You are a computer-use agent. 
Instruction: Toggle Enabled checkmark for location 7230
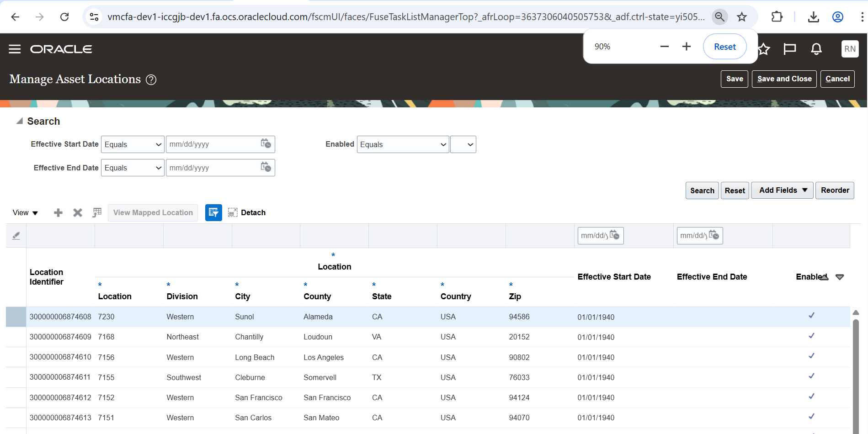[x=811, y=316]
